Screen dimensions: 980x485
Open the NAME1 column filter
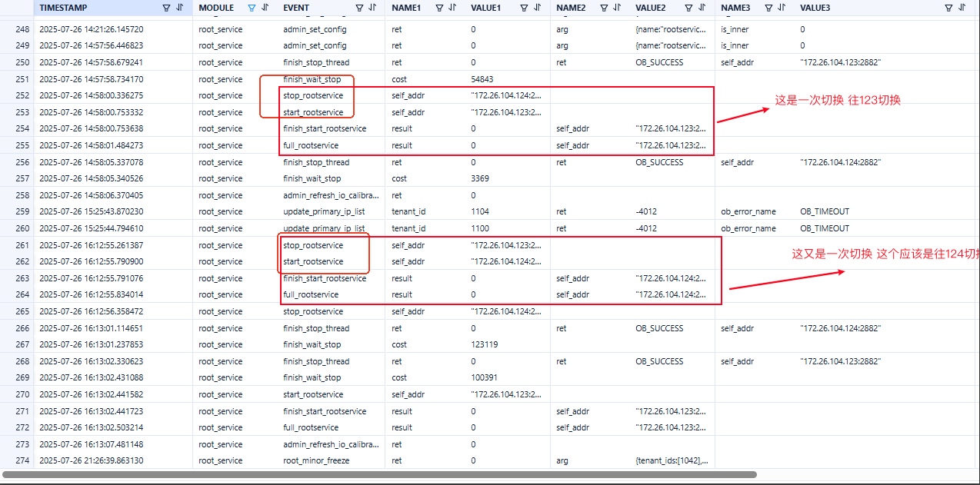[439, 8]
